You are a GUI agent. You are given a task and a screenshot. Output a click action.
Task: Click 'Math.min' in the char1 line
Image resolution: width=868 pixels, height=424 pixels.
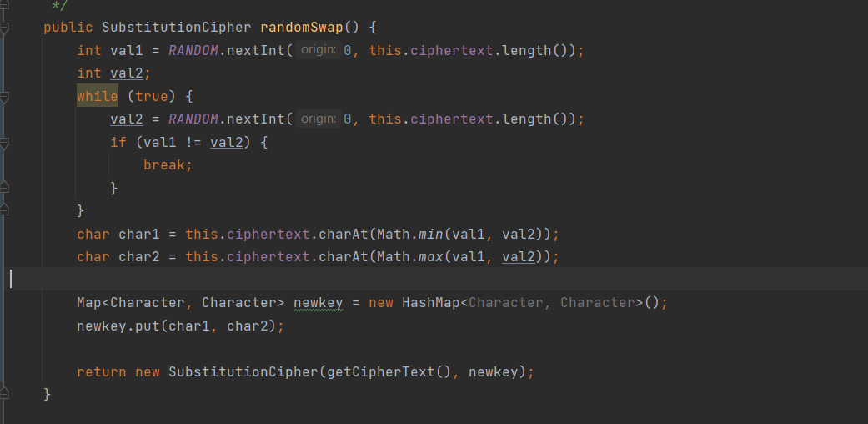409,234
